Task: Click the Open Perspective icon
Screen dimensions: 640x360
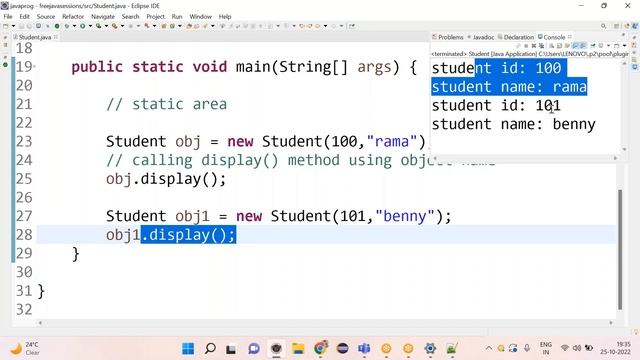Action: (x=616, y=26)
